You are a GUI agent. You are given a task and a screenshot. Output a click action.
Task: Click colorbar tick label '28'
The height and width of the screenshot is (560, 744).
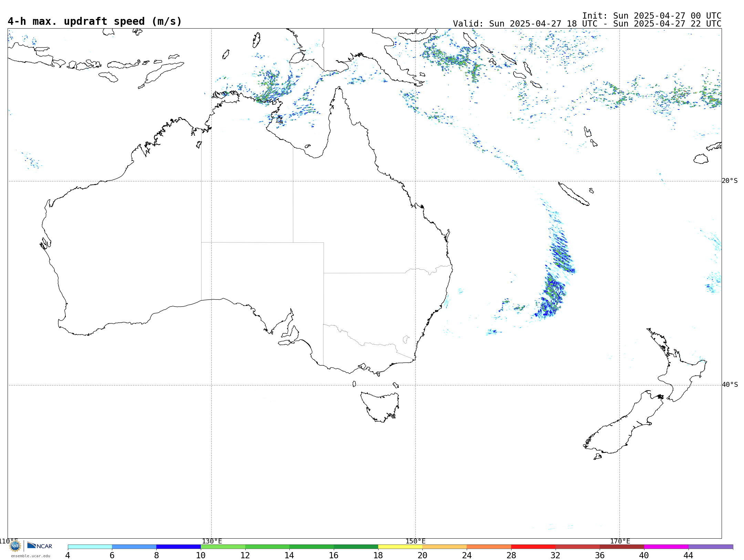[x=511, y=556]
